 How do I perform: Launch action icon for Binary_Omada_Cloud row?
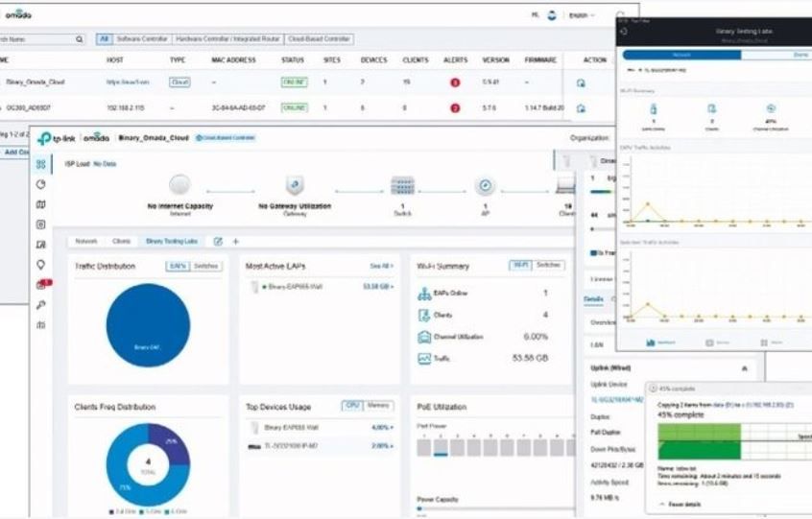[581, 83]
